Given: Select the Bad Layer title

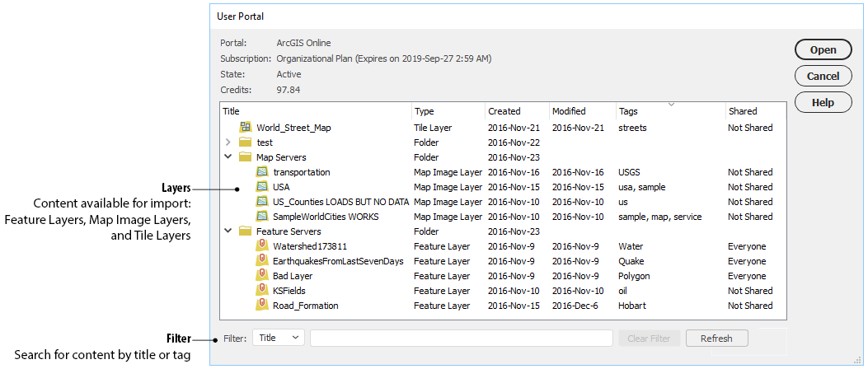Looking at the screenshot, I should [x=293, y=275].
